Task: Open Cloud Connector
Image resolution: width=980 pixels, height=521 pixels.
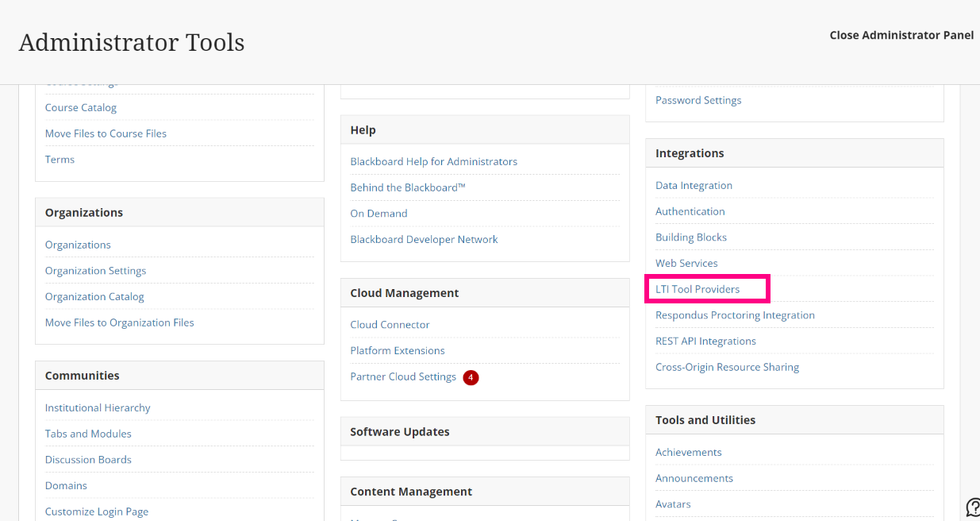Action: (390, 325)
